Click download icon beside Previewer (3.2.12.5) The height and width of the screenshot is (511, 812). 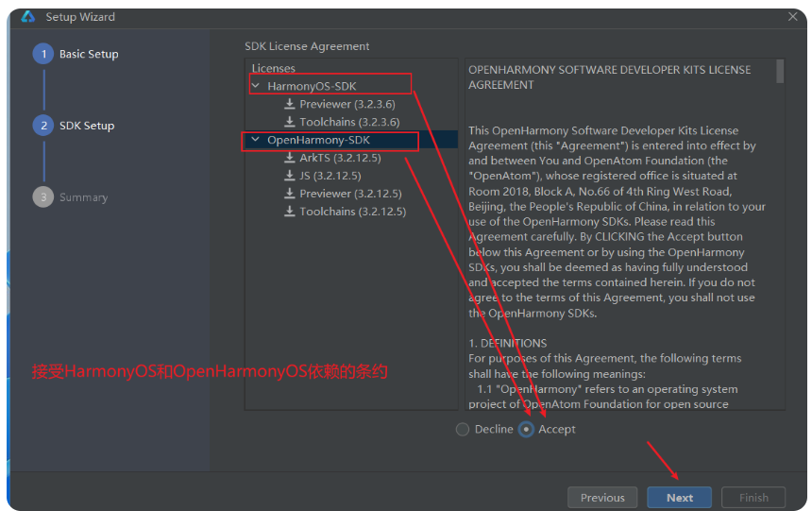tap(290, 194)
